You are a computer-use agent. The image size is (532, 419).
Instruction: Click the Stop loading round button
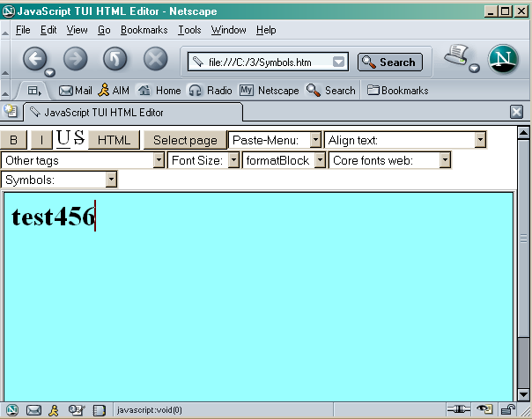pos(155,59)
